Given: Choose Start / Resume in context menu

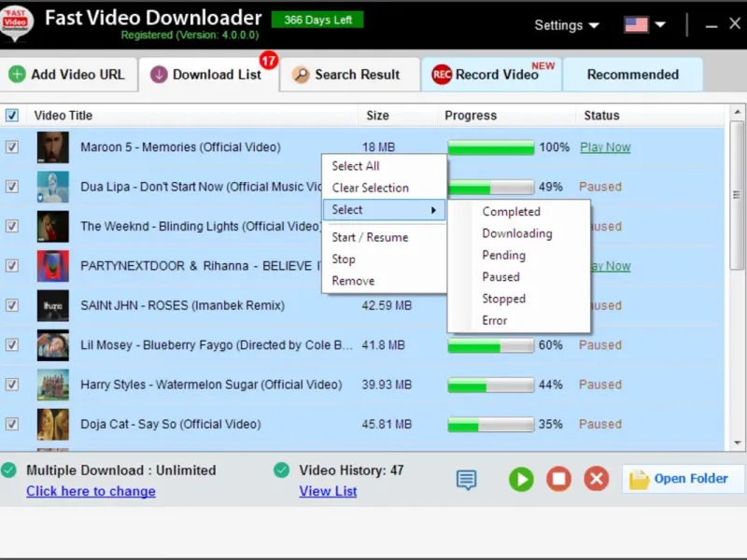Looking at the screenshot, I should coord(384,237).
